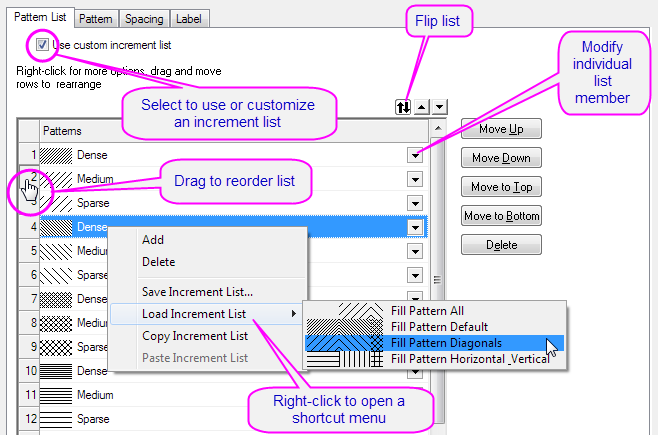Click the Fill Pattern Default preview icon
658x435 pixels.
(345, 327)
